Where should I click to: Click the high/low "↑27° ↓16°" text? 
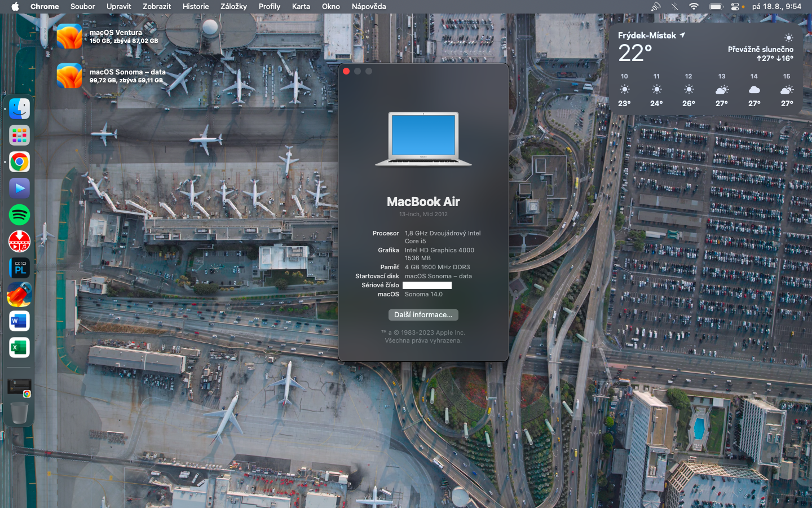(775, 58)
